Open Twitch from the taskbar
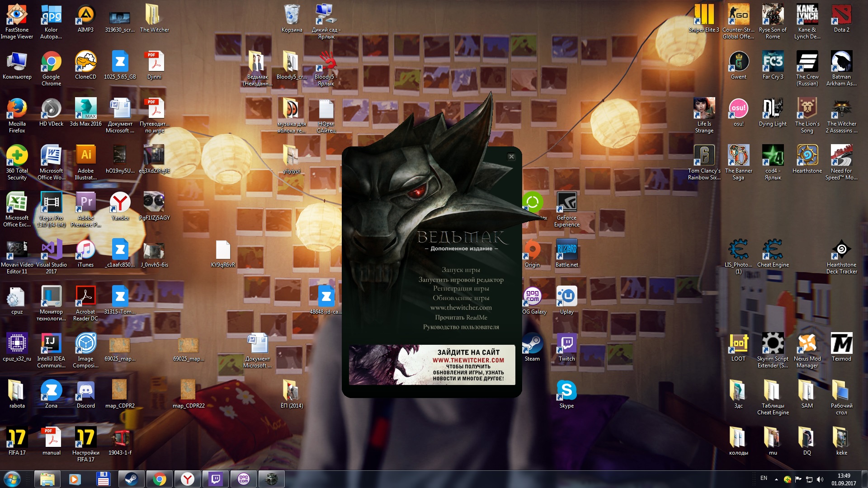 [216, 479]
